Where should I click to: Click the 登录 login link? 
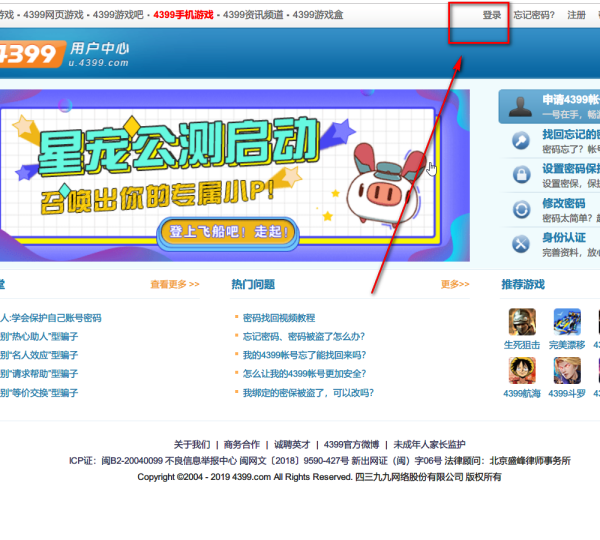point(492,15)
